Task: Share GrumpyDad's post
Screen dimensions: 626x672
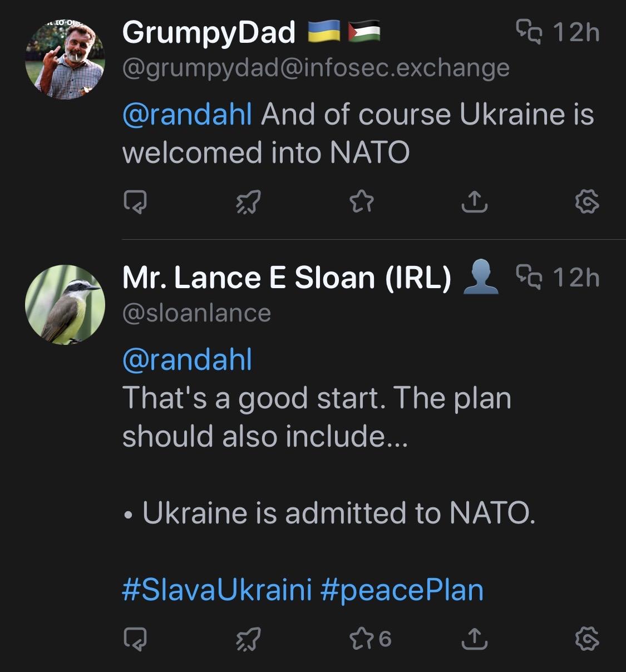Action: coord(475,202)
